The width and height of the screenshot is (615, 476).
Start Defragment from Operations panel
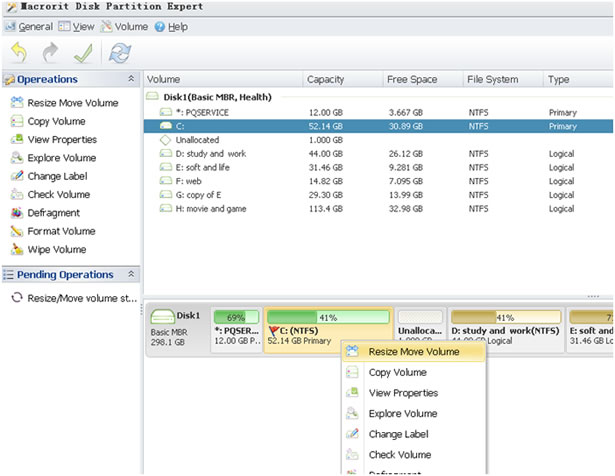point(45,213)
